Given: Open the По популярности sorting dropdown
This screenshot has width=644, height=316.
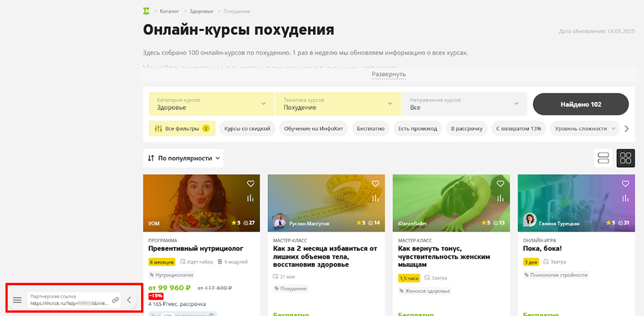Looking at the screenshot, I should 183,158.
